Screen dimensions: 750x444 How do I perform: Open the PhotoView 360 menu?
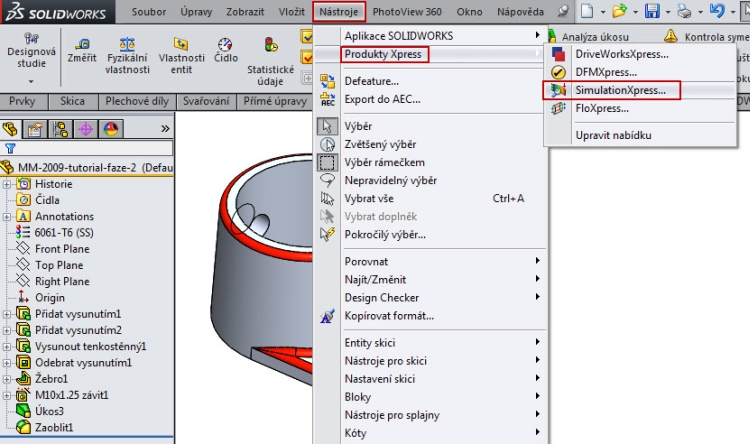407,11
